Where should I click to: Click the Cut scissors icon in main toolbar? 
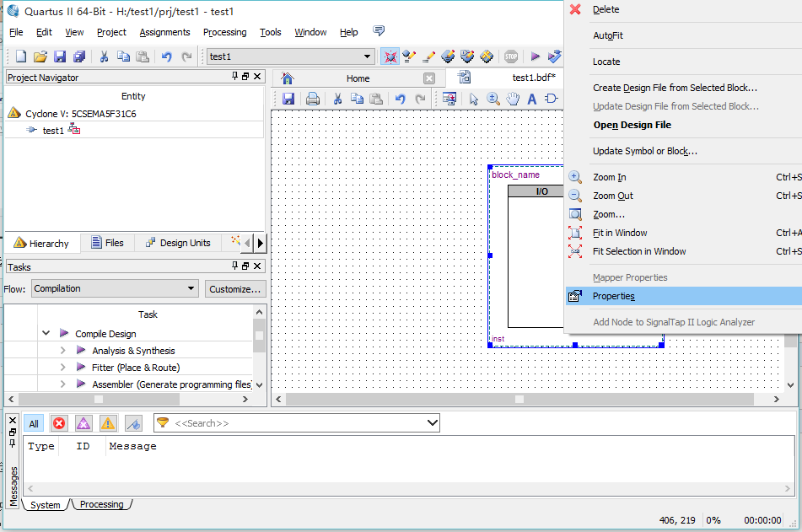tap(104, 56)
